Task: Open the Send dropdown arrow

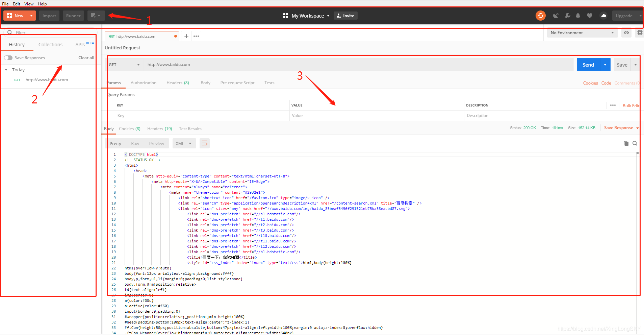Action: tap(605, 65)
